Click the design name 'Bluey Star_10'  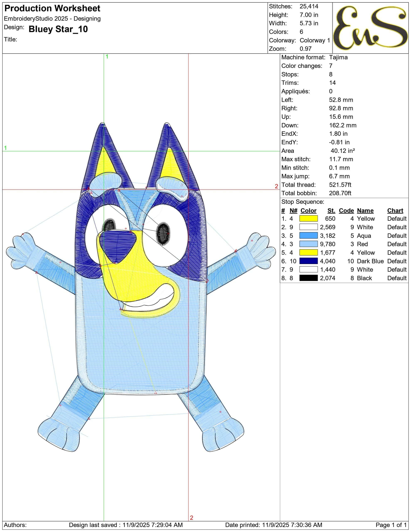pos(58,29)
